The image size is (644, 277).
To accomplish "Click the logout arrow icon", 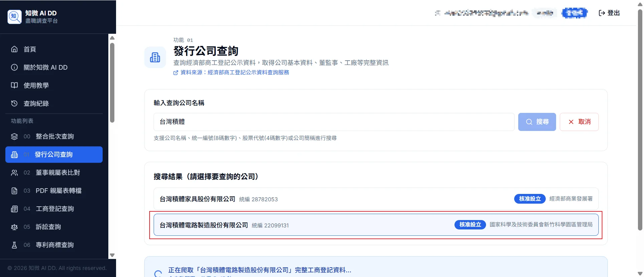I will coord(602,13).
